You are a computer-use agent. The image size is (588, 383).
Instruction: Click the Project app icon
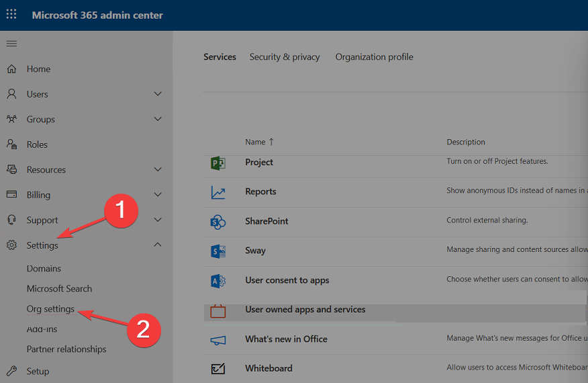click(218, 163)
